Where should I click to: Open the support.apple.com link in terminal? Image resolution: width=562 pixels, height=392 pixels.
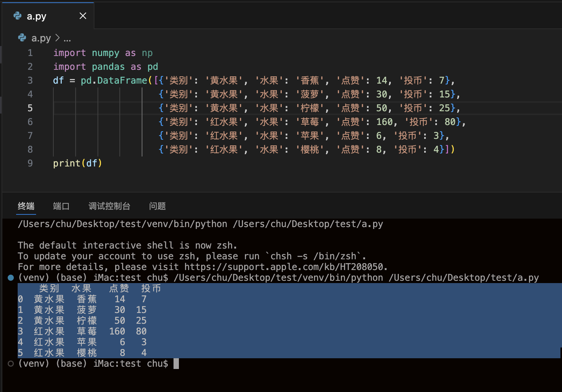tap(284, 267)
